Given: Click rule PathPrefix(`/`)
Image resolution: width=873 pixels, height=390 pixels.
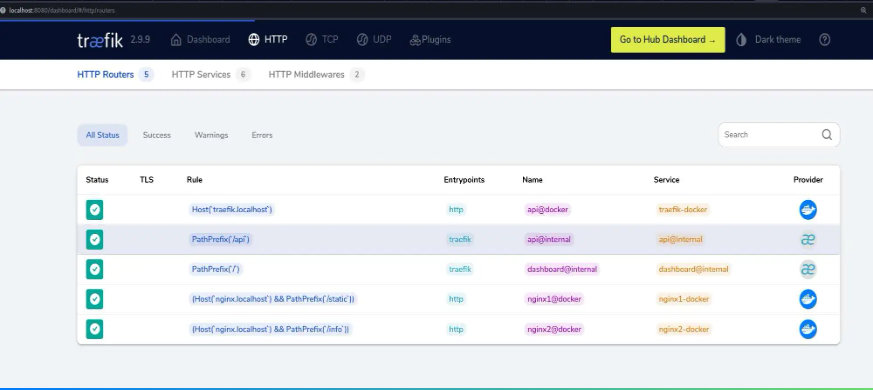Looking at the screenshot, I should pyautogui.click(x=216, y=269).
